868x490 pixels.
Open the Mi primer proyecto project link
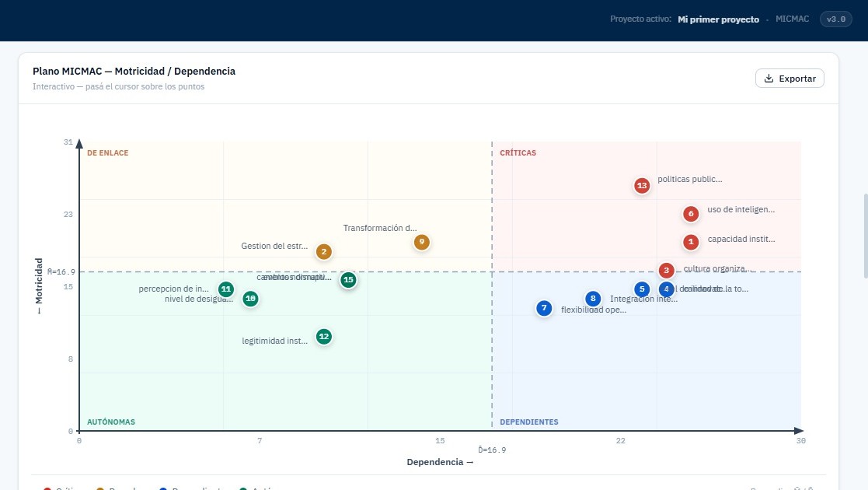tap(718, 19)
